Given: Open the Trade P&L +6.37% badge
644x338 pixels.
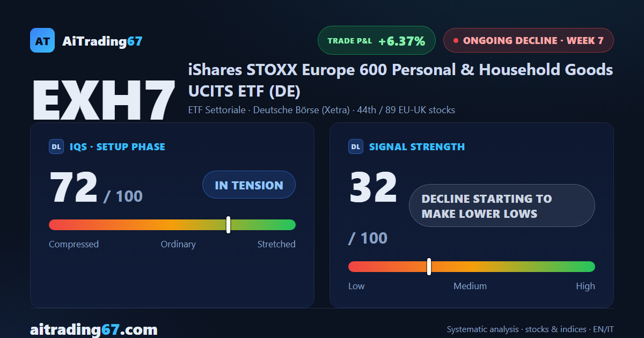Looking at the screenshot, I should pos(376,40).
